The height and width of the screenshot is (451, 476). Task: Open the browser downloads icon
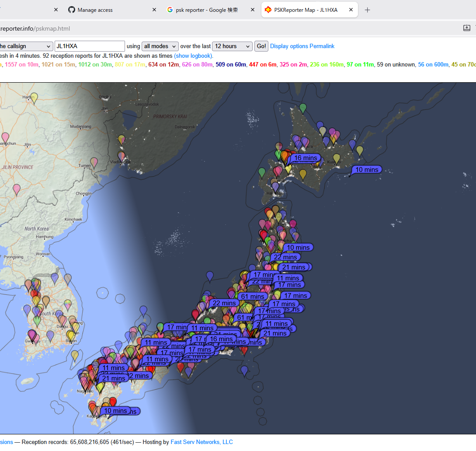466,28
